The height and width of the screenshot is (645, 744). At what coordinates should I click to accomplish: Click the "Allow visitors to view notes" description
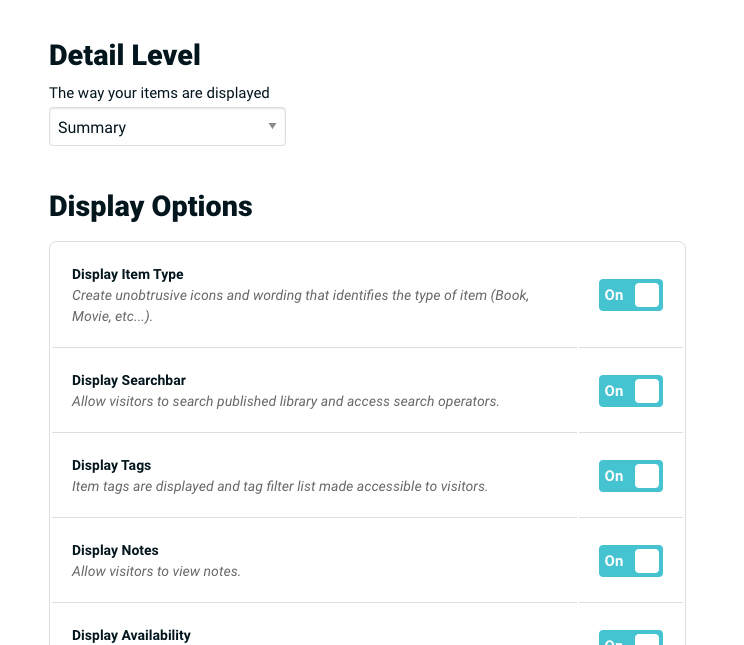tap(156, 572)
